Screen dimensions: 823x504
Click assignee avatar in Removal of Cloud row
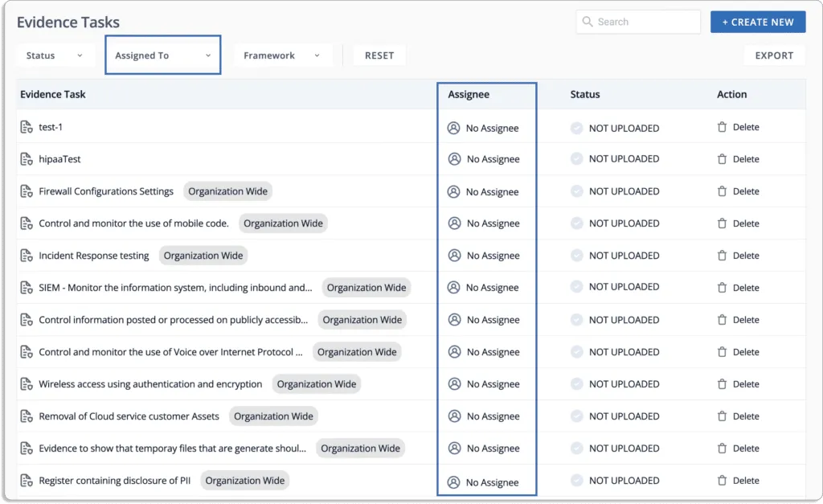click(x=455, y=416)
